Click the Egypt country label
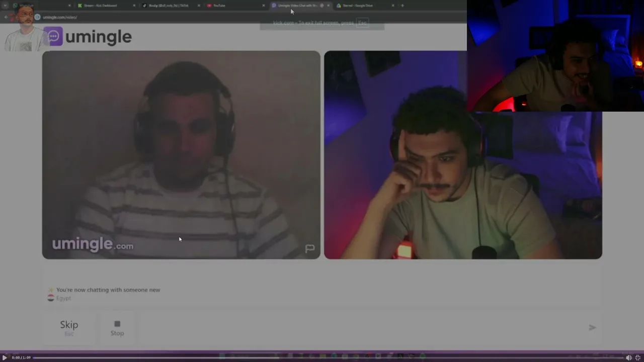Screen dimensions: 644x362 point(63,298)
